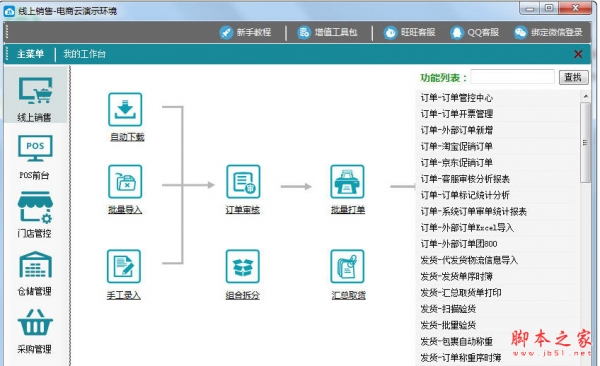
Task: Open the 汇总取货 clipboard icon
Action: pos(347,266)
